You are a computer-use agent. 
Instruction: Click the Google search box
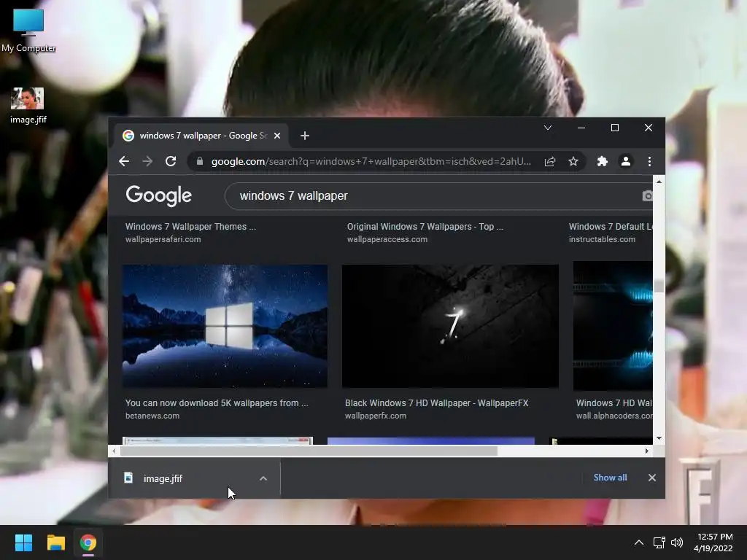(x=438, y=195)
